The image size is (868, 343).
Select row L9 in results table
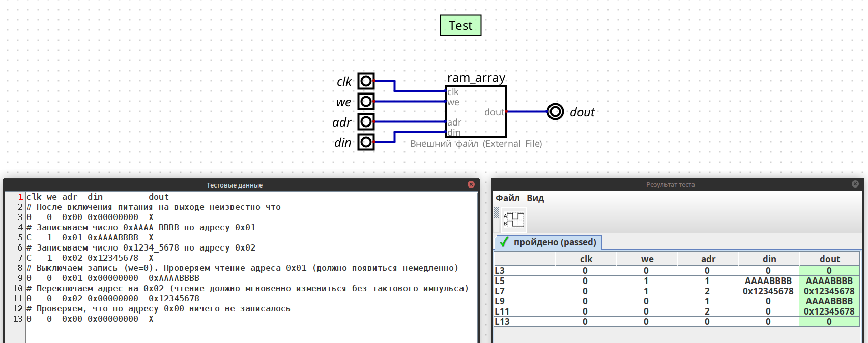click(677, 301)
